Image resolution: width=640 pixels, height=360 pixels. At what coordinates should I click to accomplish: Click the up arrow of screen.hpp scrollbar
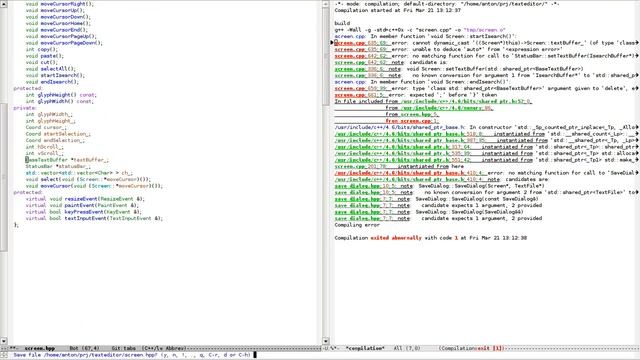tap(4, 4)
